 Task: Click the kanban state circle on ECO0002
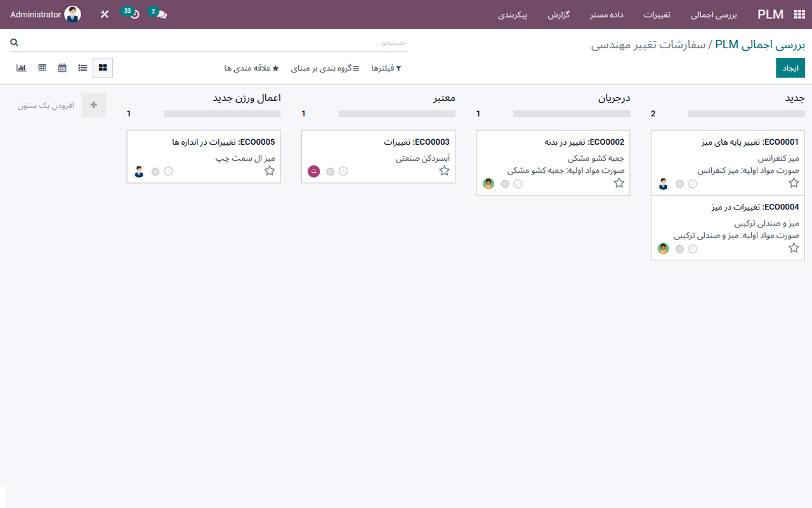click(x=505, y=184)
